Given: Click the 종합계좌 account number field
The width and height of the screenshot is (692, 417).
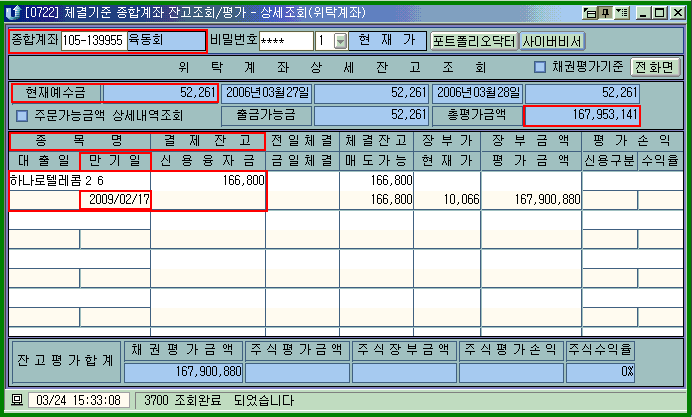Looking at the screenshot, I should pyautogui.click(x=93, y=41).
